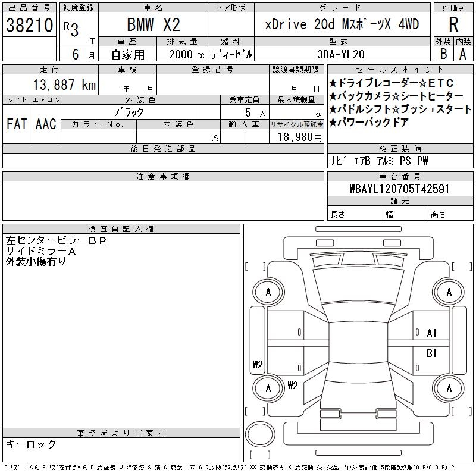Viewport: 476px width, 476px height.
Task: Click damage mark B1 on the car diagram
Action: click(431, 353)
